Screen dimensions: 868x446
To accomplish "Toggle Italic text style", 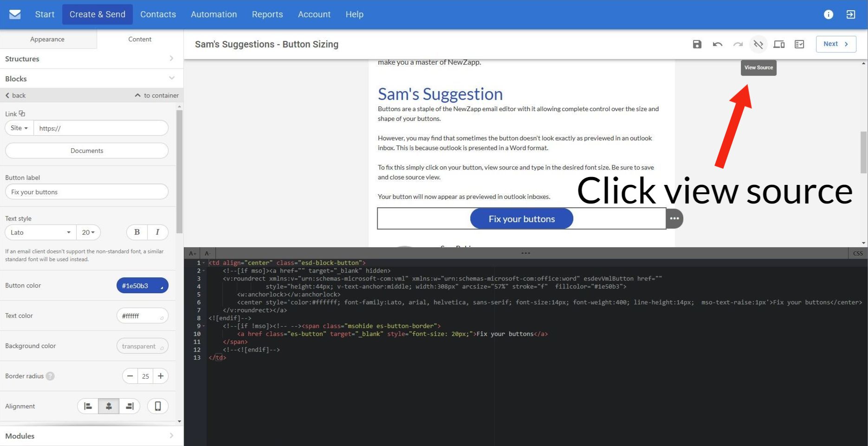I will point(157,232).
